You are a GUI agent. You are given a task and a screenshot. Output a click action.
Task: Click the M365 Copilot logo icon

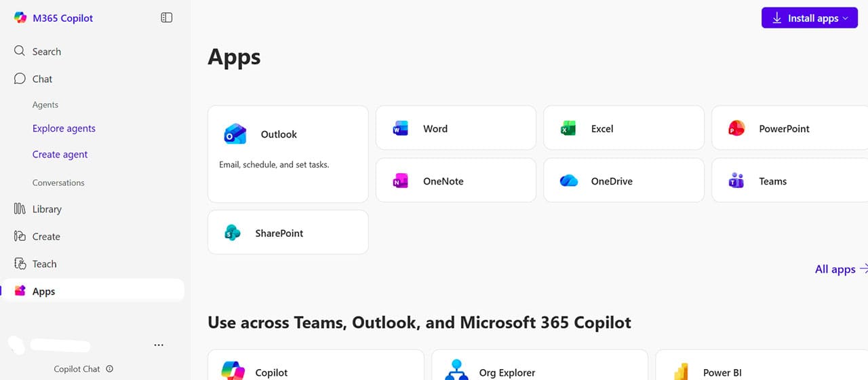(x=20, y=18)
